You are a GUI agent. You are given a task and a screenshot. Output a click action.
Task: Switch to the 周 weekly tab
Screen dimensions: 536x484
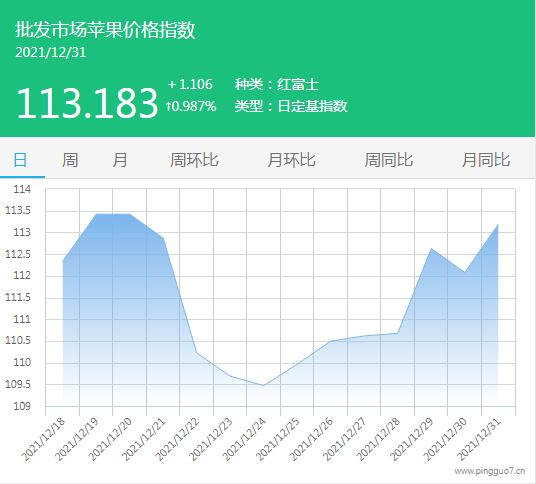[x=70, y=160]
